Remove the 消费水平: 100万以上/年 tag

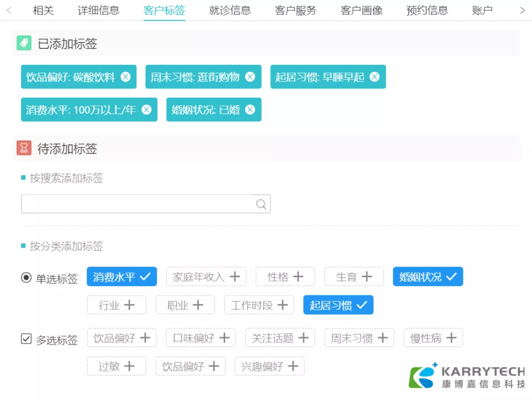point(146,110)
